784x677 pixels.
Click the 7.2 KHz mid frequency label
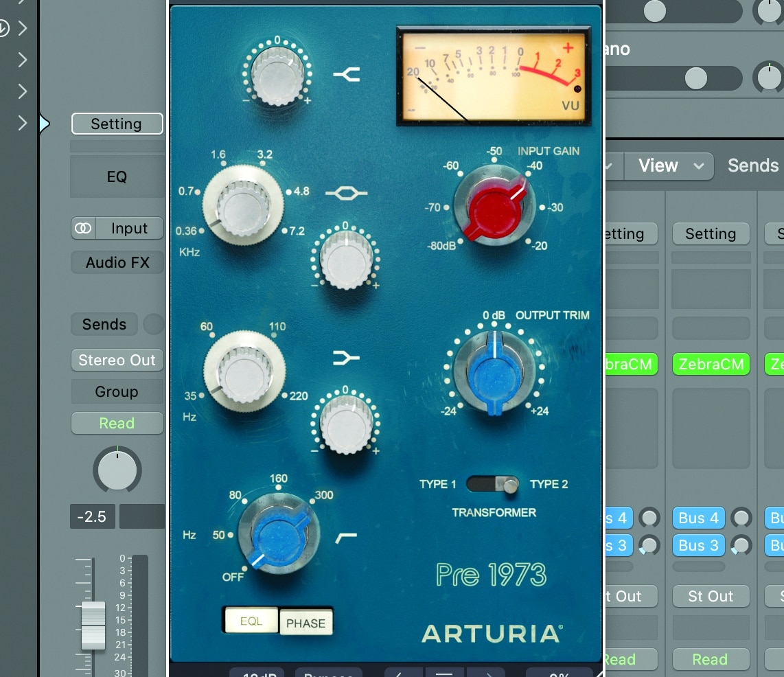pos(297,231)
